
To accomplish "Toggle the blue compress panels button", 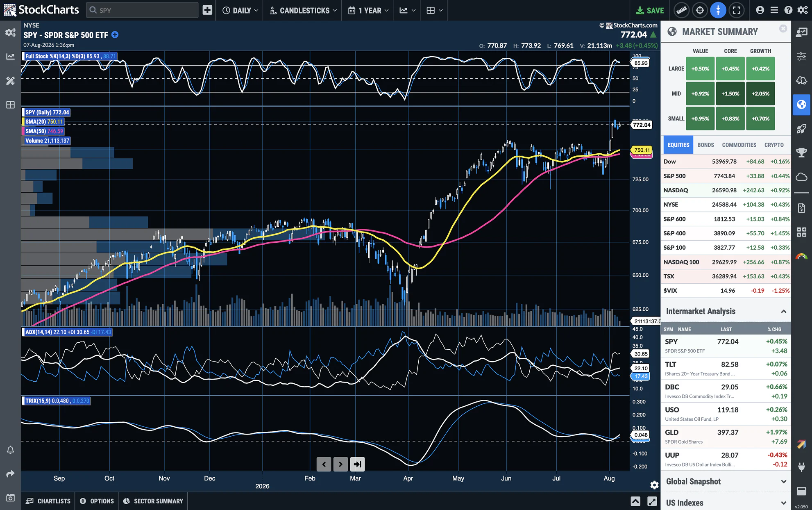I will coord(718,10).
